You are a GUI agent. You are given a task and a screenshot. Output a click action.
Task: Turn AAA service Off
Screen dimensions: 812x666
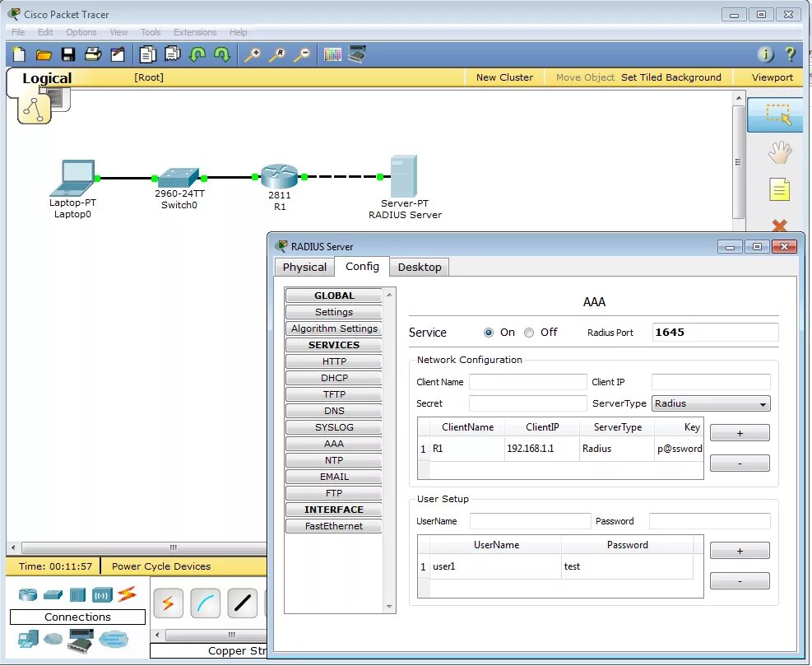pos(529,333)
